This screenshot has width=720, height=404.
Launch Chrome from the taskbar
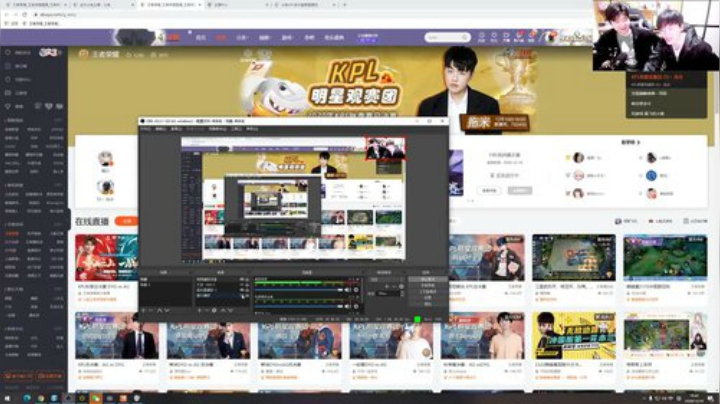tap(40, 398)
